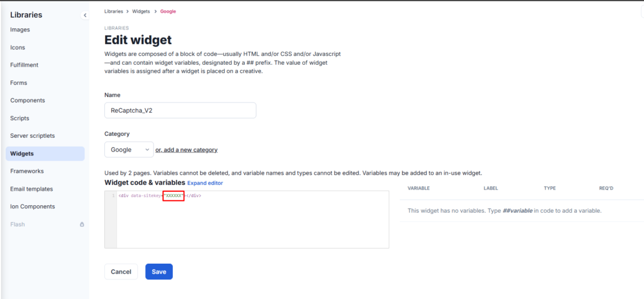Click the lock icon beside Flash

click(x=82, y=225)
